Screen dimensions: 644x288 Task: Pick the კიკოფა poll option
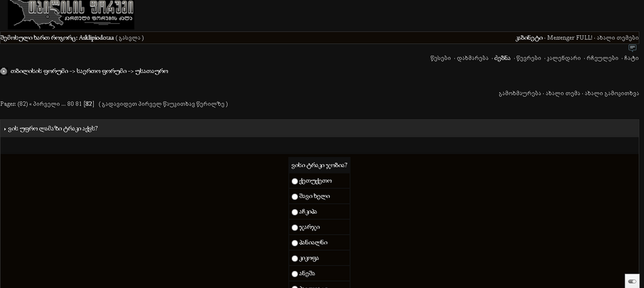click(x=294, y=258)
